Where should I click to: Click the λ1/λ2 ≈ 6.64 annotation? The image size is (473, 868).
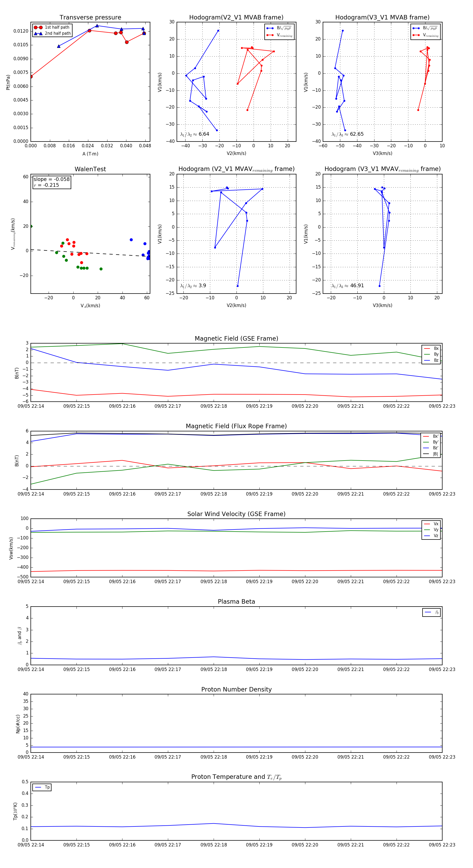coord(194,134)
